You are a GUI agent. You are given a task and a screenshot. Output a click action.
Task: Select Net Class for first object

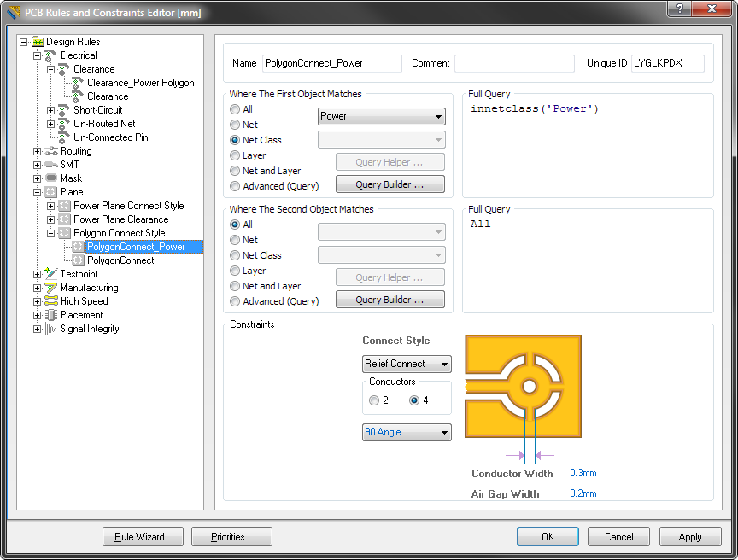click(235, 140)
